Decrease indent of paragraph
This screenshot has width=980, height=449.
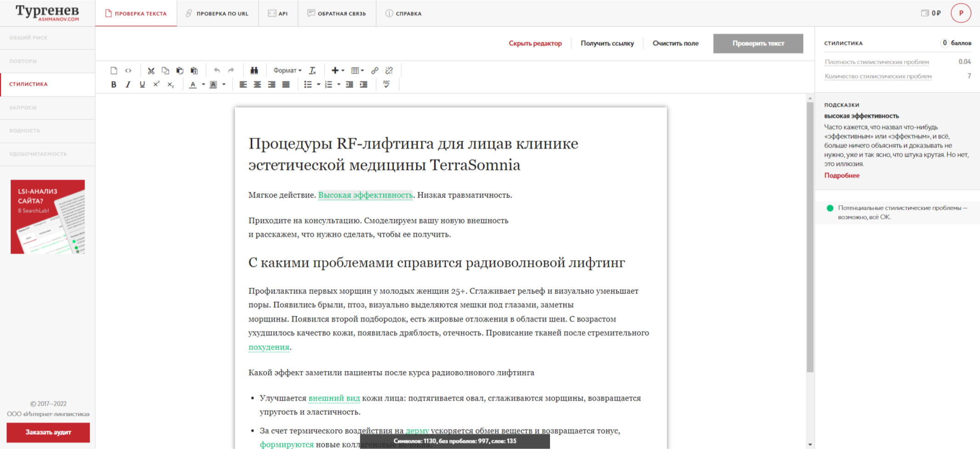pyautogui.click(x=349, y=84)
